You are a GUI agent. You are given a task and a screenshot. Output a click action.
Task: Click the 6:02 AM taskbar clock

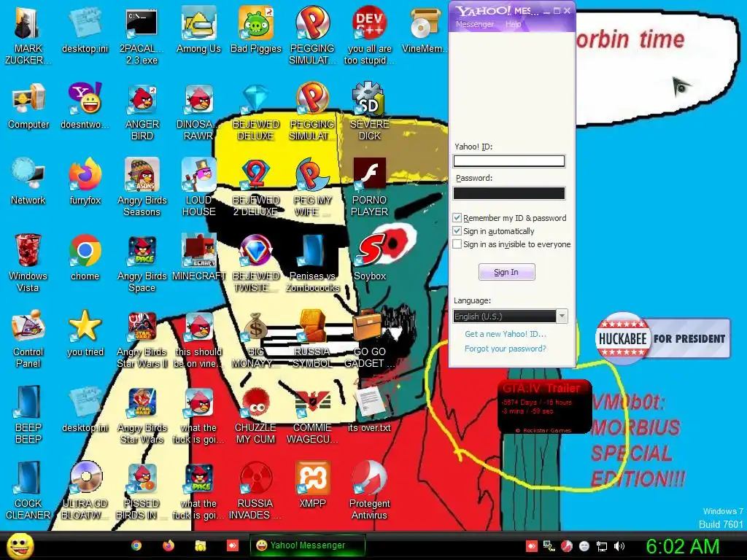point(682,546)
